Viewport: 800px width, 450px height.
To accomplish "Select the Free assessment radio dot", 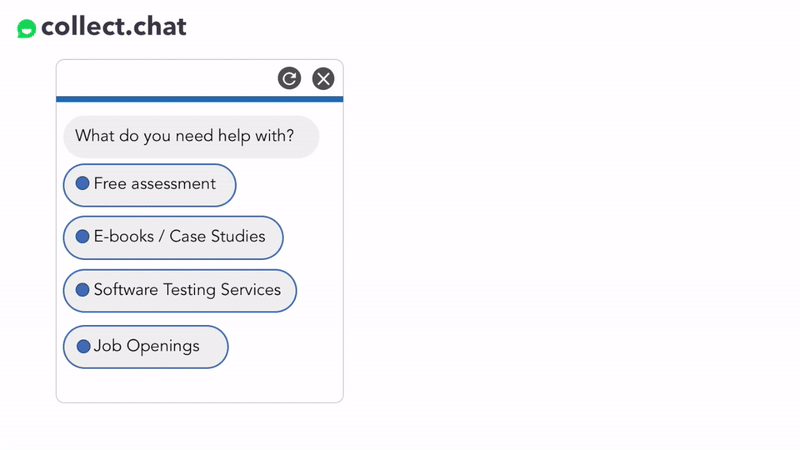I will [83, 184].
